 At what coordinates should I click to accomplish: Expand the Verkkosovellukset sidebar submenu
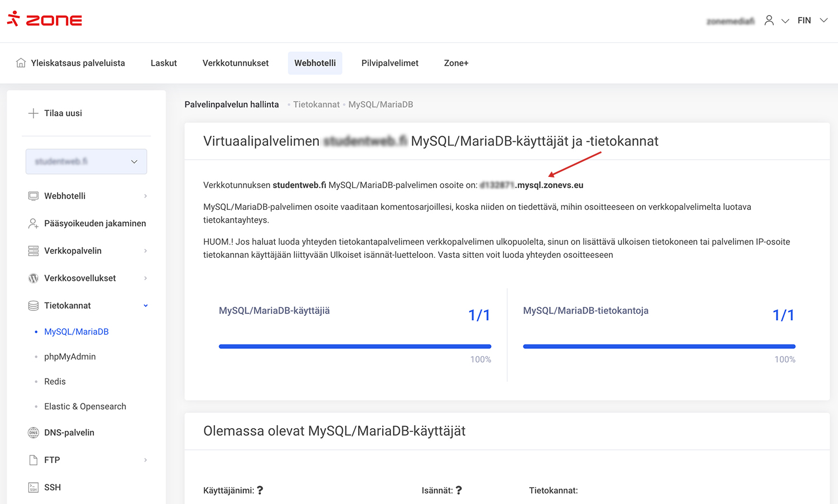pyautogui.click(x=146, y=278)
